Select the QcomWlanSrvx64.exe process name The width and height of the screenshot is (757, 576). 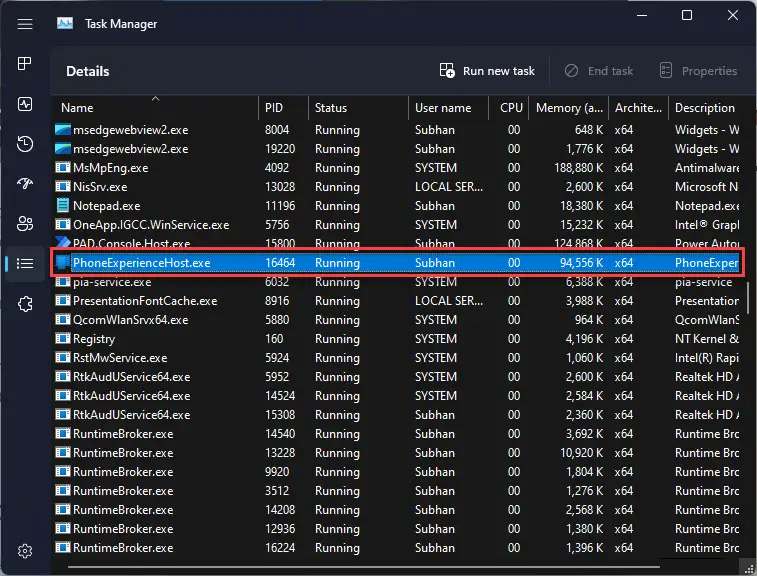tap(130, 320)
